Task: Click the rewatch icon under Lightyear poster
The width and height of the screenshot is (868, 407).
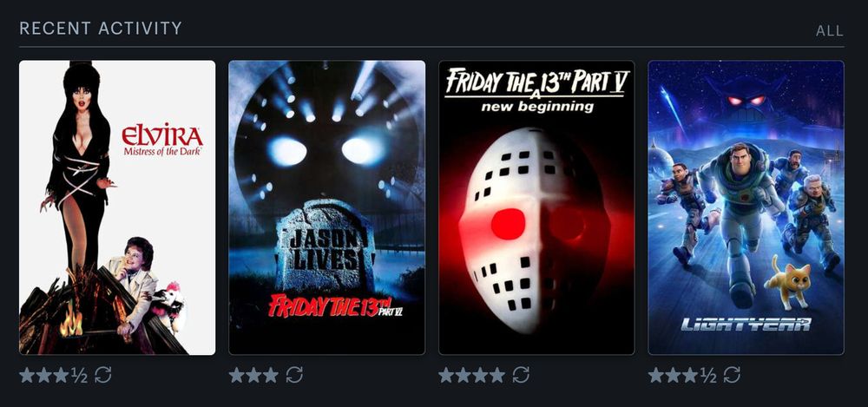Action: point(732,375)
